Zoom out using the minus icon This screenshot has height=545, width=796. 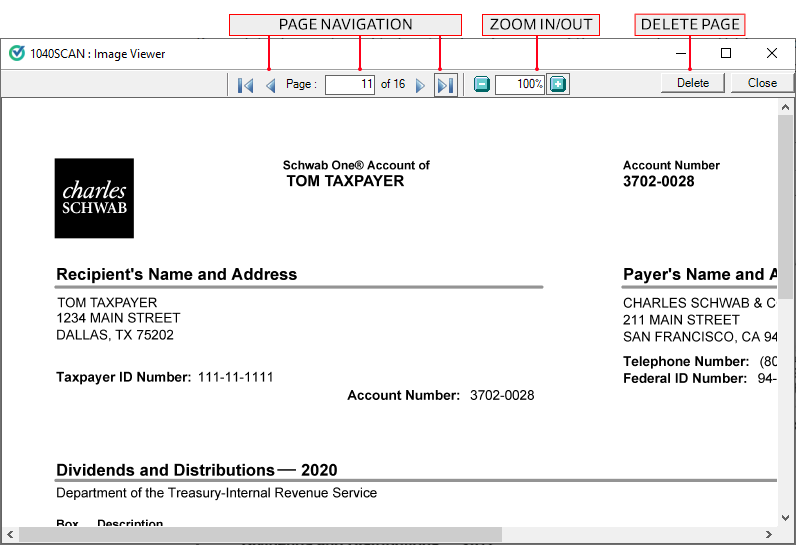pos(482,85)
